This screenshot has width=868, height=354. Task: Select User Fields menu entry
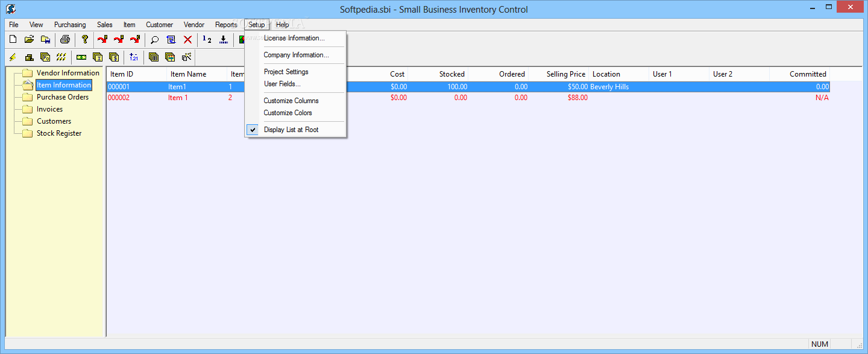(295, 84)
